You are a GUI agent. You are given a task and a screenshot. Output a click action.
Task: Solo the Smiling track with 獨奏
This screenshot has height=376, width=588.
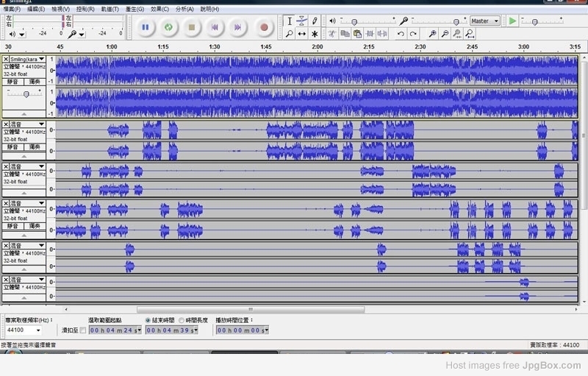[34, 82]
